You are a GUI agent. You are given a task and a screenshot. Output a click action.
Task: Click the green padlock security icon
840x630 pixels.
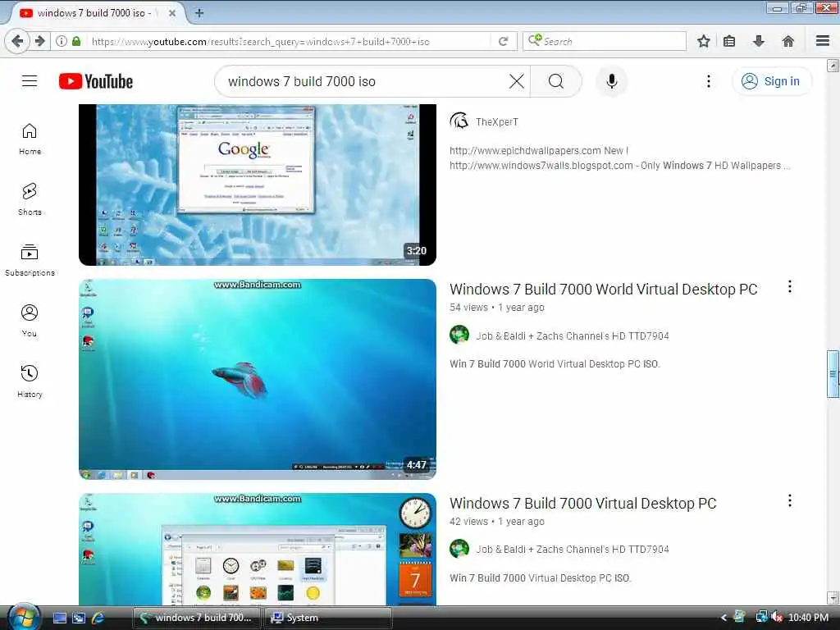[76, 41]
